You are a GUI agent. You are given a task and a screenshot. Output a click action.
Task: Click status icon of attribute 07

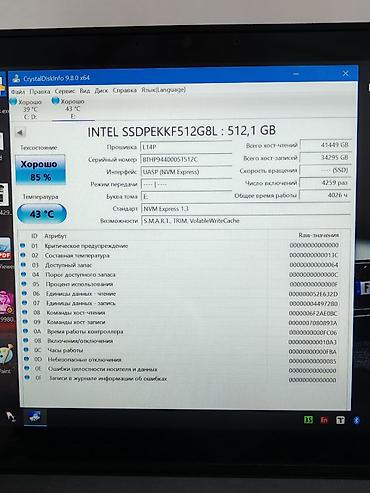[x=24, y=303]
